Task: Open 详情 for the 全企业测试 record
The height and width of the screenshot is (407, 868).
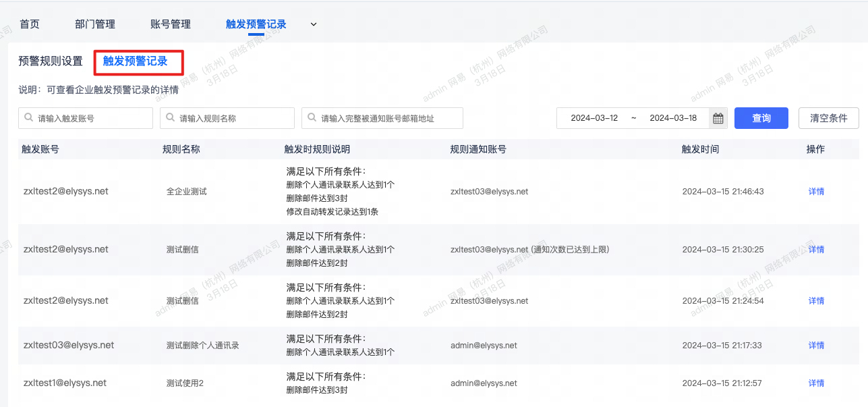Action: 816,192
